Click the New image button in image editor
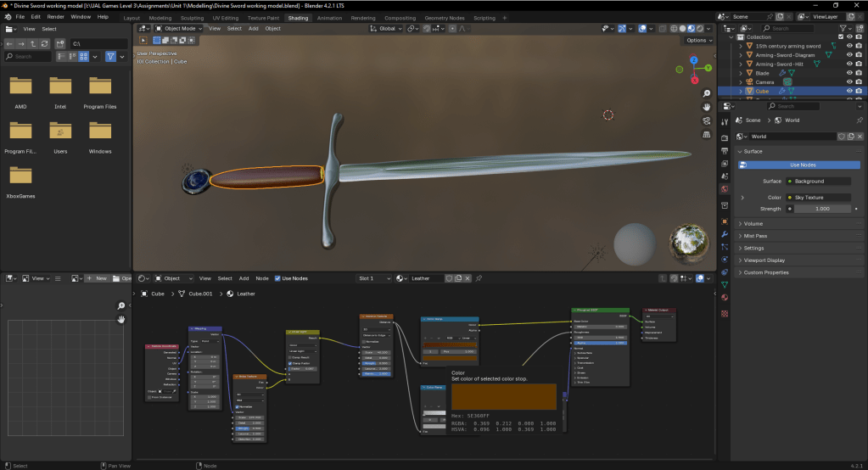868x470 pixels. 98,278
